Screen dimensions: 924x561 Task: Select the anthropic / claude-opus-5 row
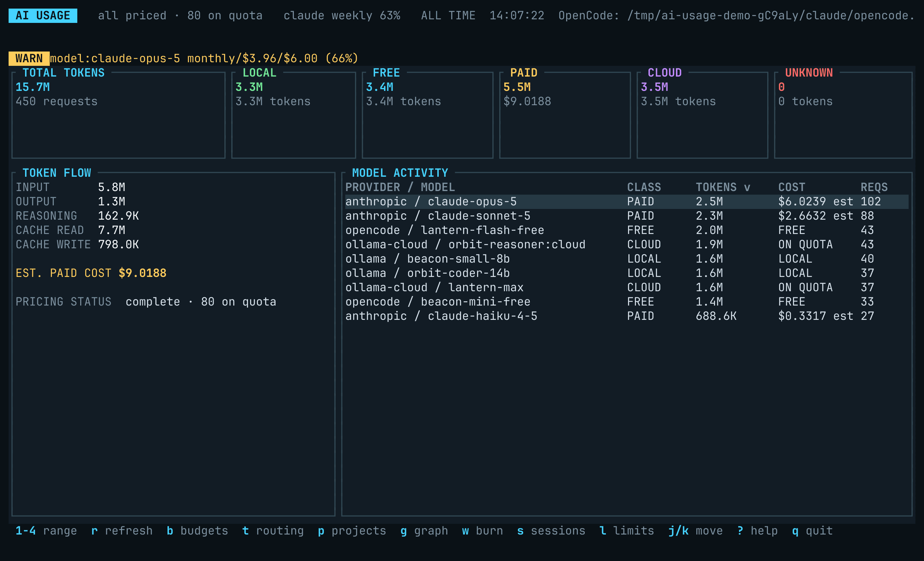pos(627,201)
